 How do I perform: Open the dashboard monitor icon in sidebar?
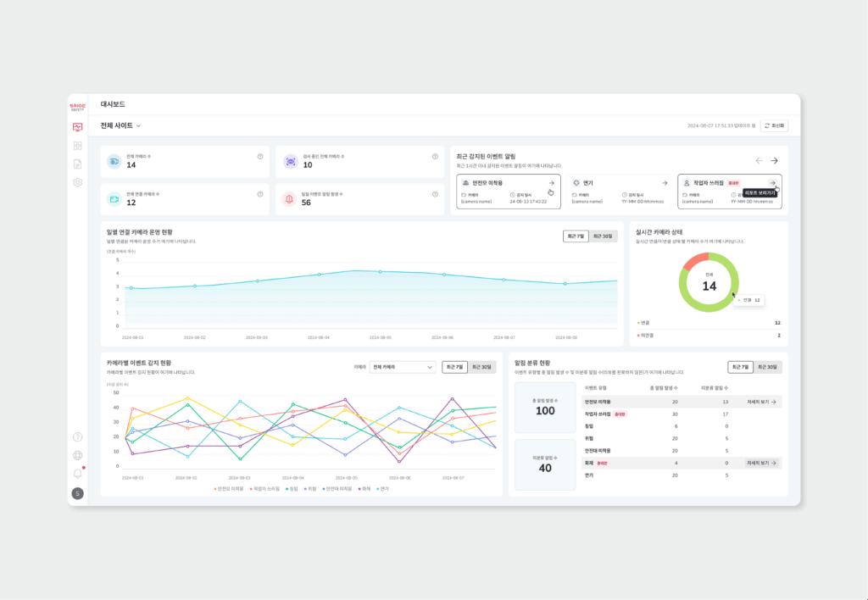(77, 127)
